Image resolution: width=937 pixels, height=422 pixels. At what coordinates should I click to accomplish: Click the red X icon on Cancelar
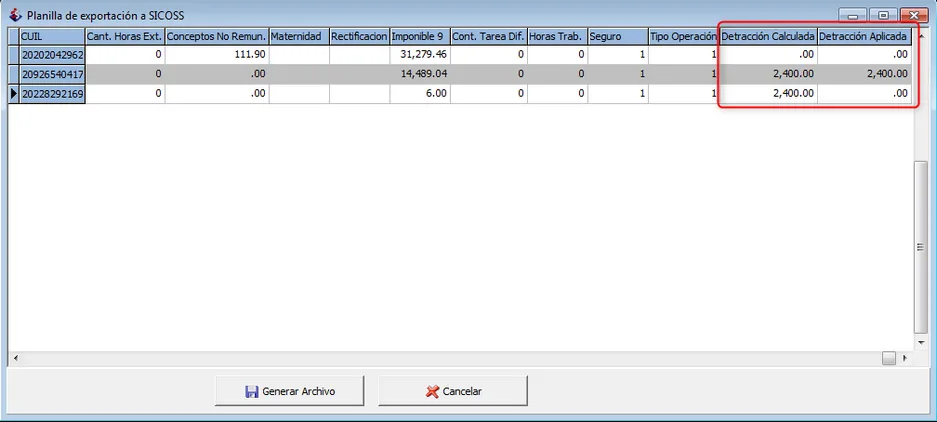432,392
